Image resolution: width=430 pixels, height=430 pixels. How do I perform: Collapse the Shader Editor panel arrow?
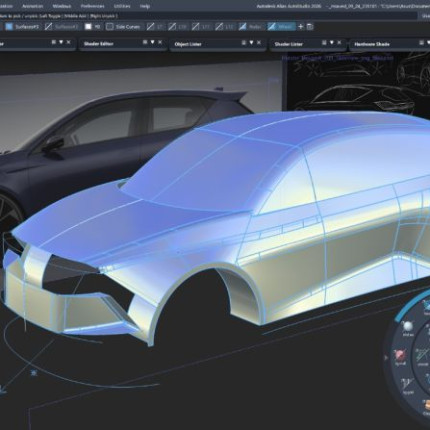(x=152, y=42)
